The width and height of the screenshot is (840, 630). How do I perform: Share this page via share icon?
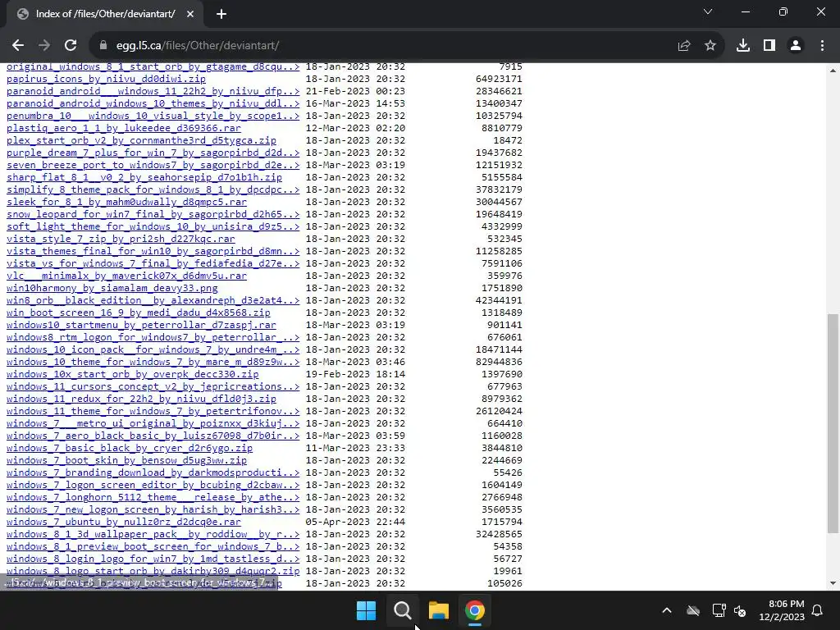684,46
